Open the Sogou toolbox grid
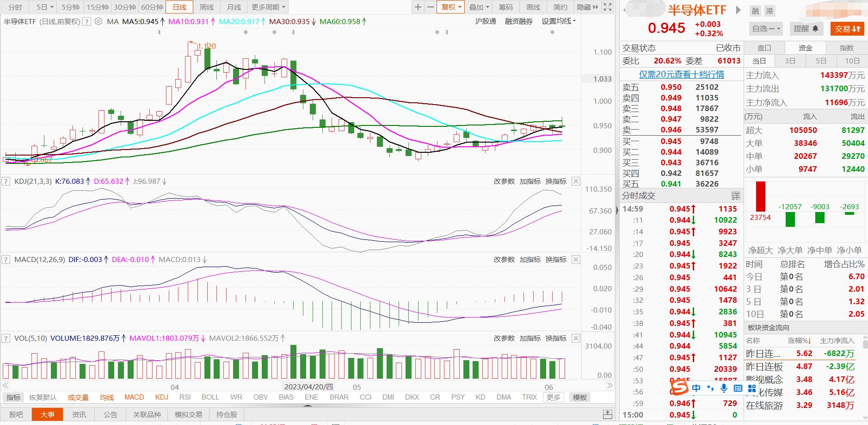Screen dimensions: 868x425 [x=752, y=388]
